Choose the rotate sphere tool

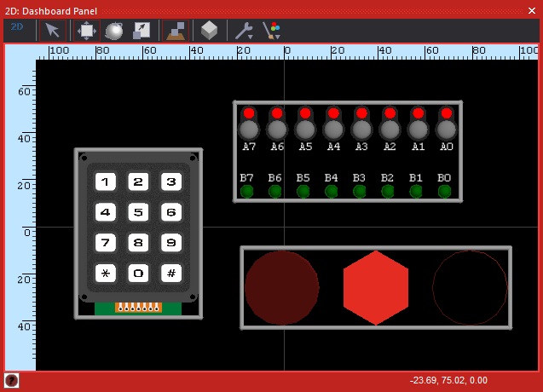coord(114,31)
